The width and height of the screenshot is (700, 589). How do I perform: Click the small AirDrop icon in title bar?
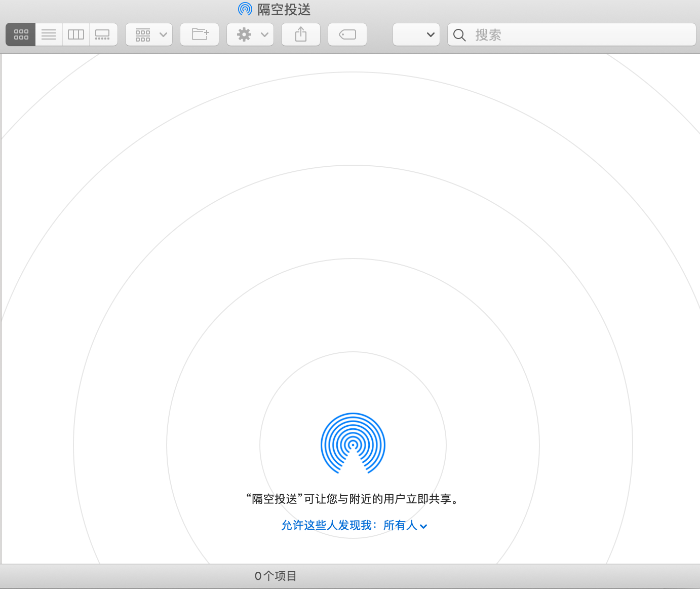(245, 9)
